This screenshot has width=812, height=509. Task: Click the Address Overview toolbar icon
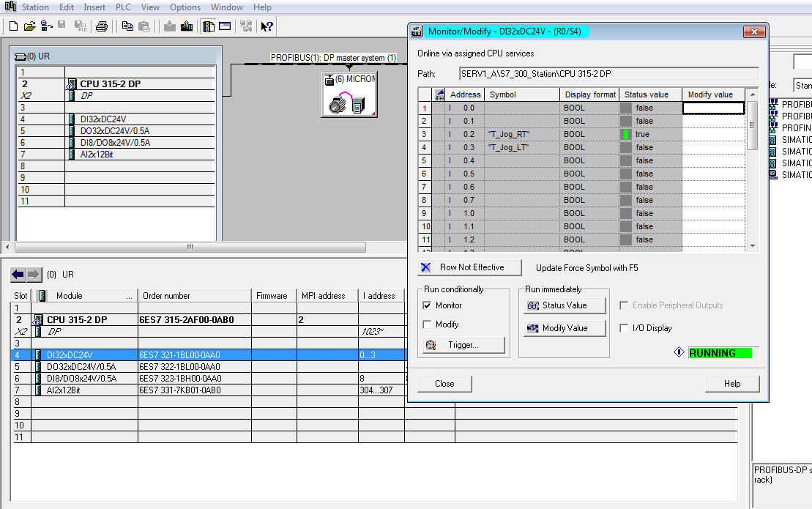225,26
